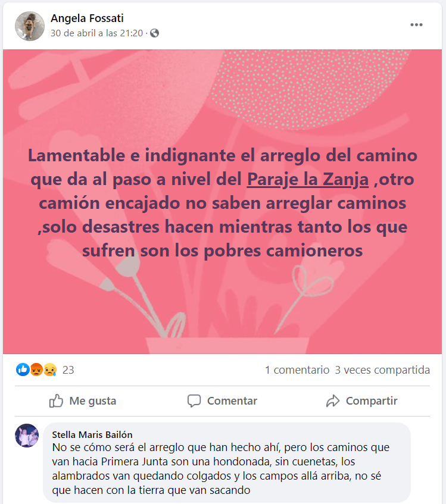Select the Comentar button
The image size is (446, 504).
223,401
